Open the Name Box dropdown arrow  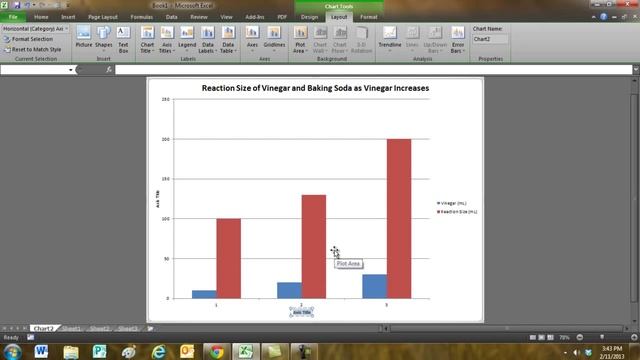click(71, 70)
